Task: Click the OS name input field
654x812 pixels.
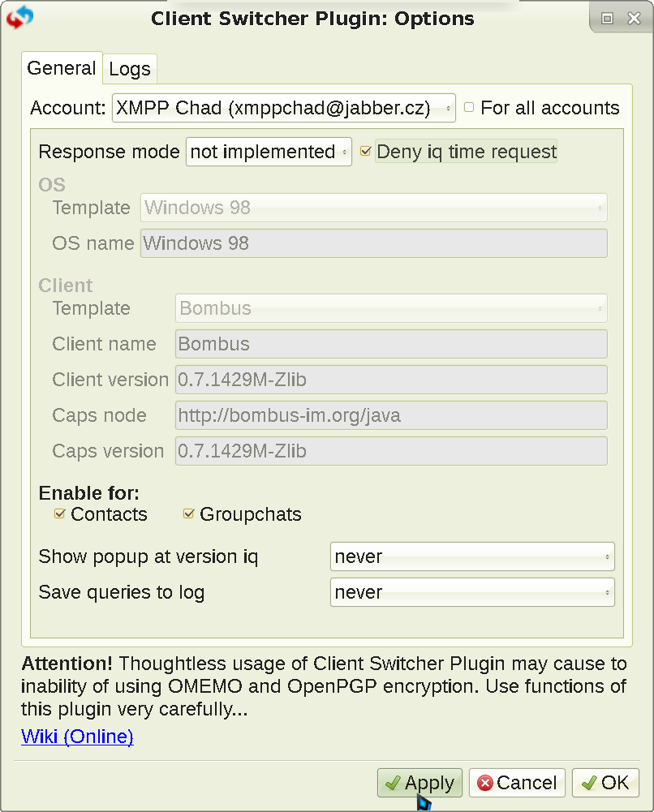Action: click(374, 243)
